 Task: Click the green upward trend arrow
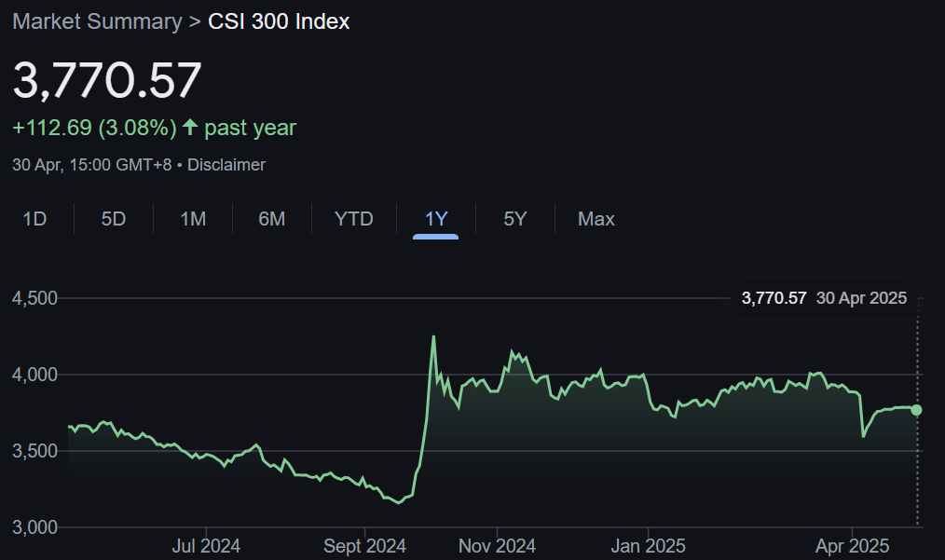click(x=189, y=127)
